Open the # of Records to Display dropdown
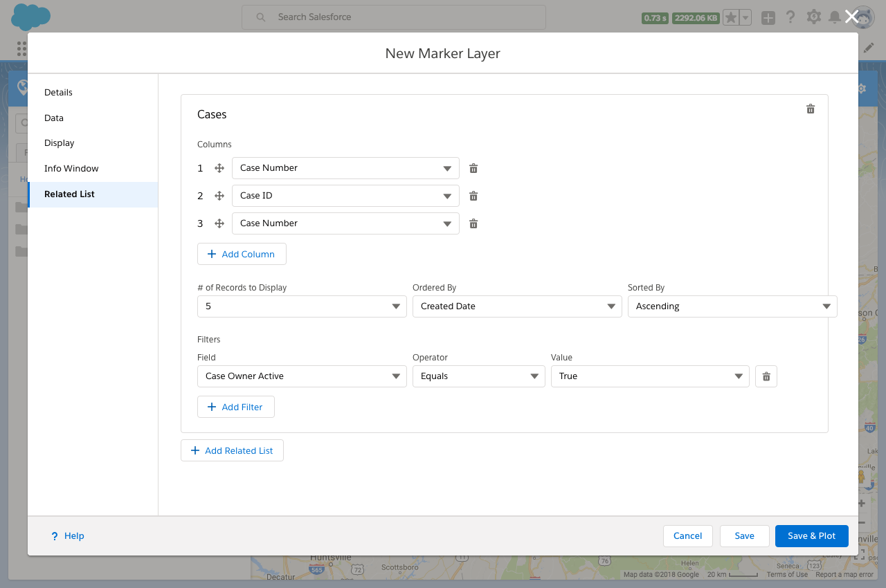This screenshot has height=588, width=886. (x=302, y=306)
